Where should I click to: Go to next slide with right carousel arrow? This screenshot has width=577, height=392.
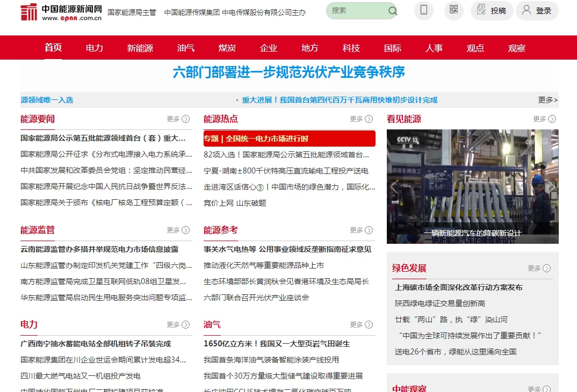(x=551, y=186)
